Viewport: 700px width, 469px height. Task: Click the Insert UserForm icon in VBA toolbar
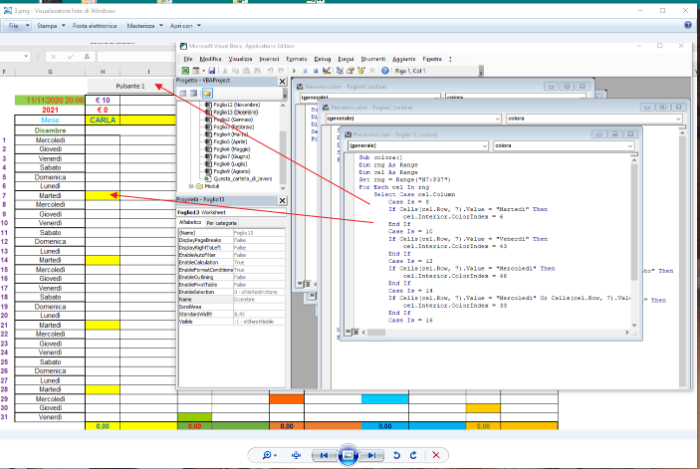(x=196, y=71)
